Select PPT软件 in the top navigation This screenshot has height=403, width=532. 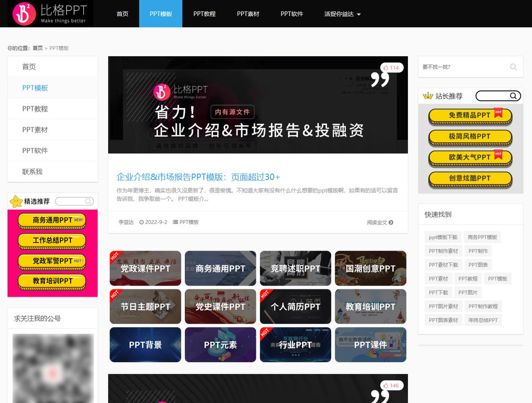click(291, 14)
